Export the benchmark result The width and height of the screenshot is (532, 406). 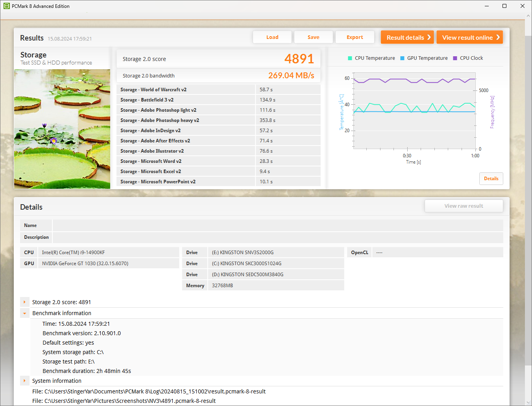tap(355, 37)
